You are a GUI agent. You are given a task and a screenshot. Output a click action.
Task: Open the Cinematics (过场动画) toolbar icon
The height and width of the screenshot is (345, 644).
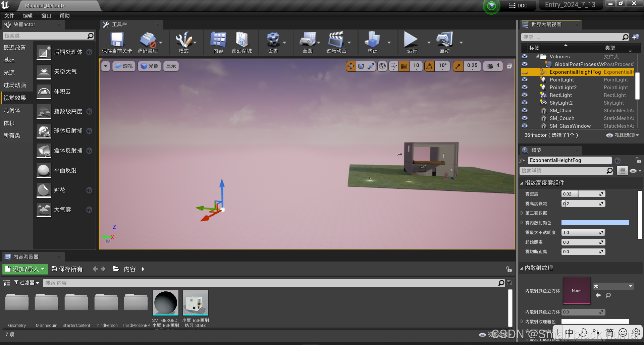(336, 40)
